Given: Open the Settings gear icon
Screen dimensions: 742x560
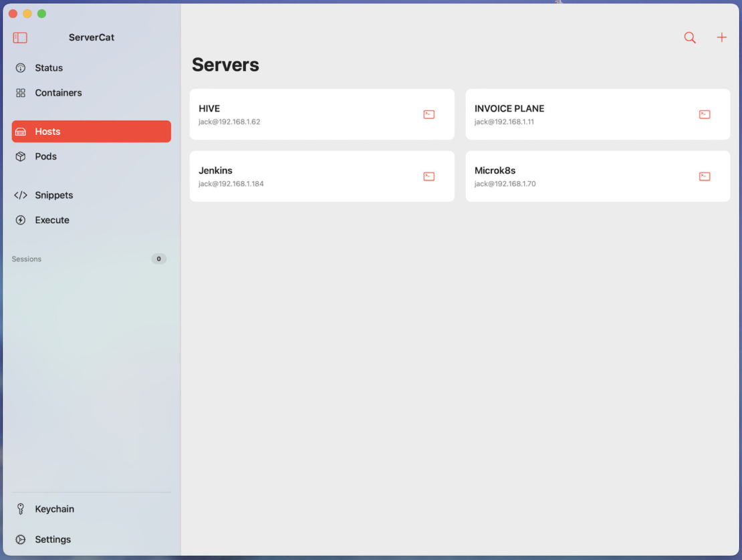Looking at the screenshot, I should click(21, 539).
